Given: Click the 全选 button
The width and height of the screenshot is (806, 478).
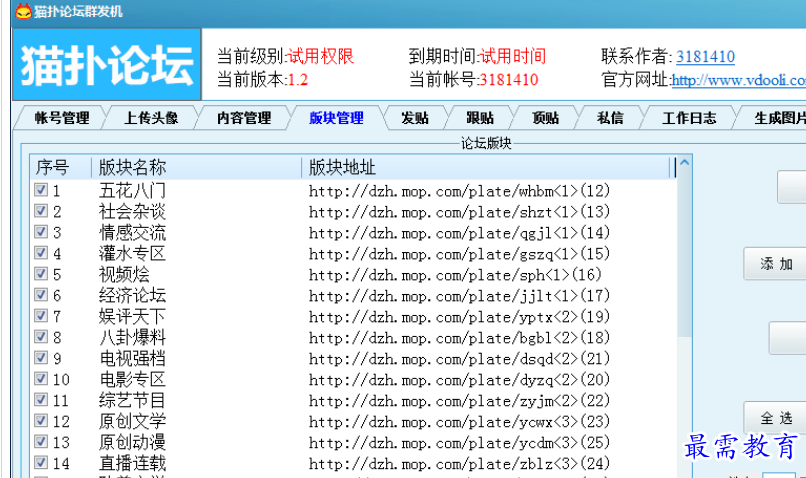Looking at the screenshot, I should pos(775,418).
